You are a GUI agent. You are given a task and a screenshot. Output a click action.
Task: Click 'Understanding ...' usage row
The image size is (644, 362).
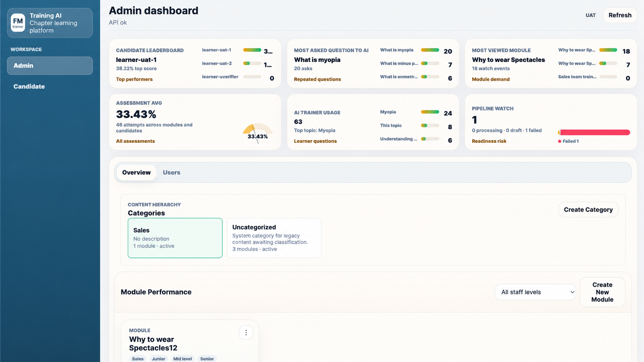tap(416, 139)
